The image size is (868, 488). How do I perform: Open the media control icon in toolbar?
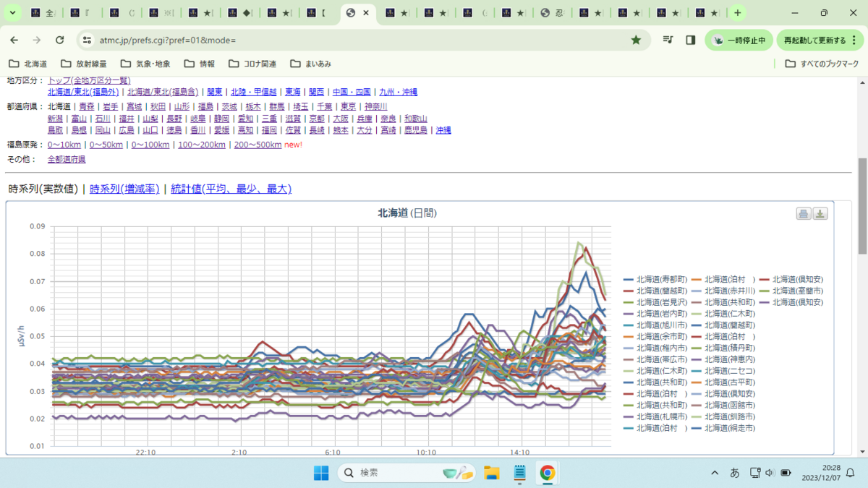(x=668, y=40)
